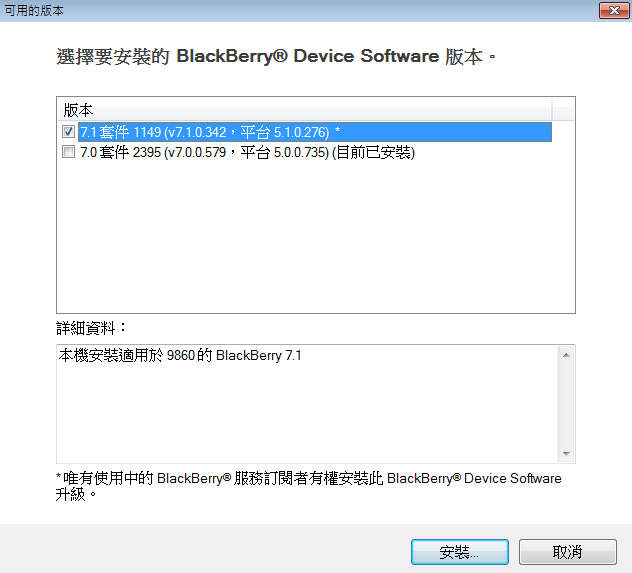632x573 pixels.
Task: Click the details scrollbar track
Action: [x=566, y=404]
